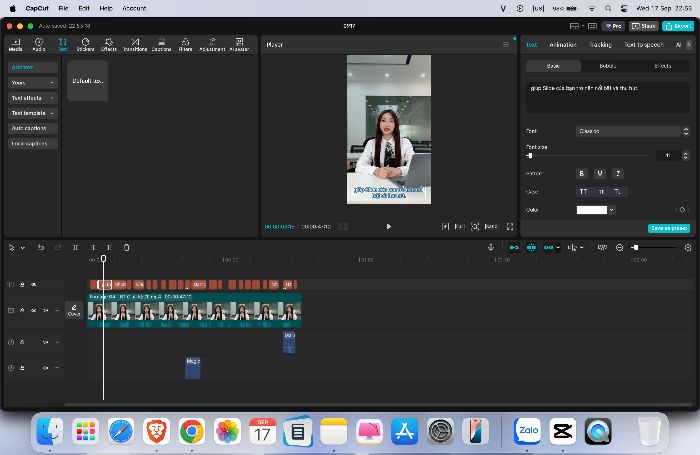Click the Cover edit icon beside video track
Viewport: 700px width, 455px height.
click(74, 310)
